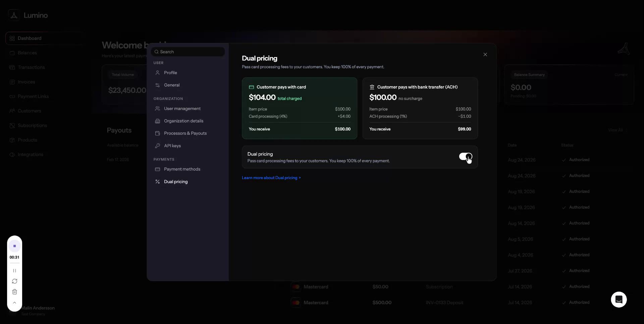Viewport: 644px width, 324px height.
Task: Click the Subscriptions sidebar icon
Action: (12, 125)
